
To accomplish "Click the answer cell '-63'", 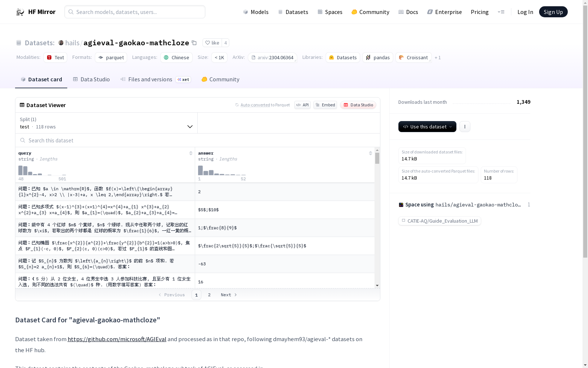I will 285,264.
